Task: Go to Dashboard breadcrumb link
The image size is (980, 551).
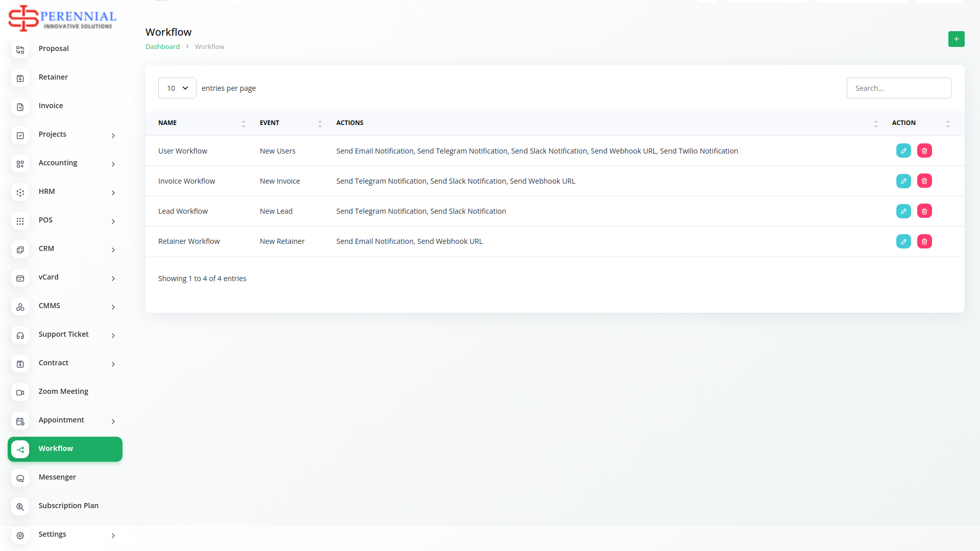Action: tap(162, 46)
